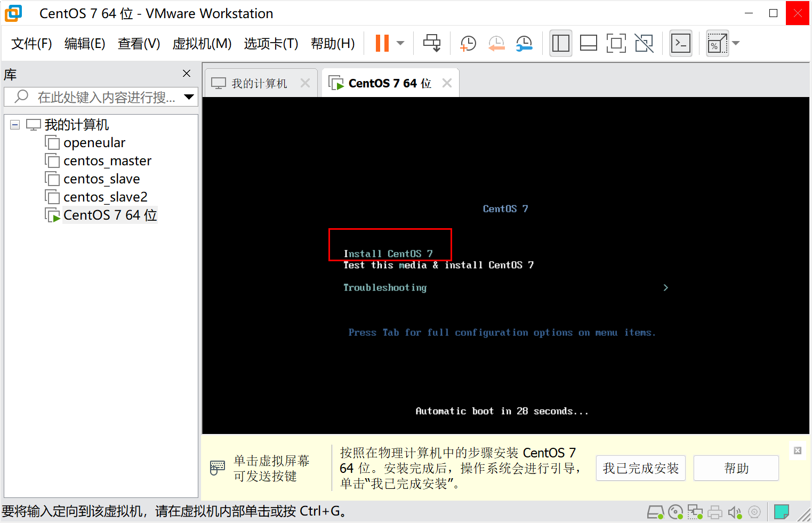Select openeular virtual machine
The height and width of the screenshot is (523, 812).
tap(94, 143)
